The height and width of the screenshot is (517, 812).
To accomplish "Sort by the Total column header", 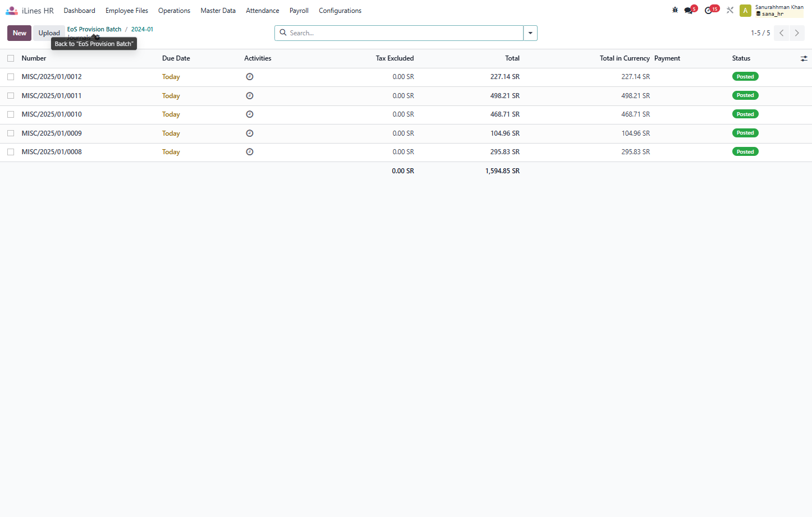I will (512, 58).
